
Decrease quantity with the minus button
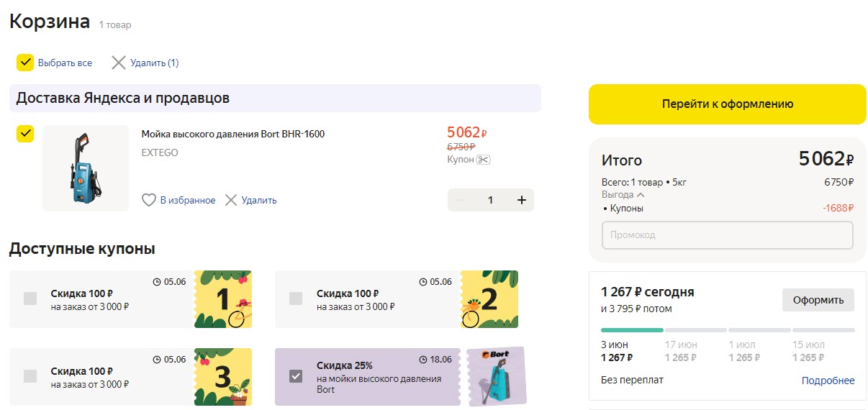pos(461,200)
